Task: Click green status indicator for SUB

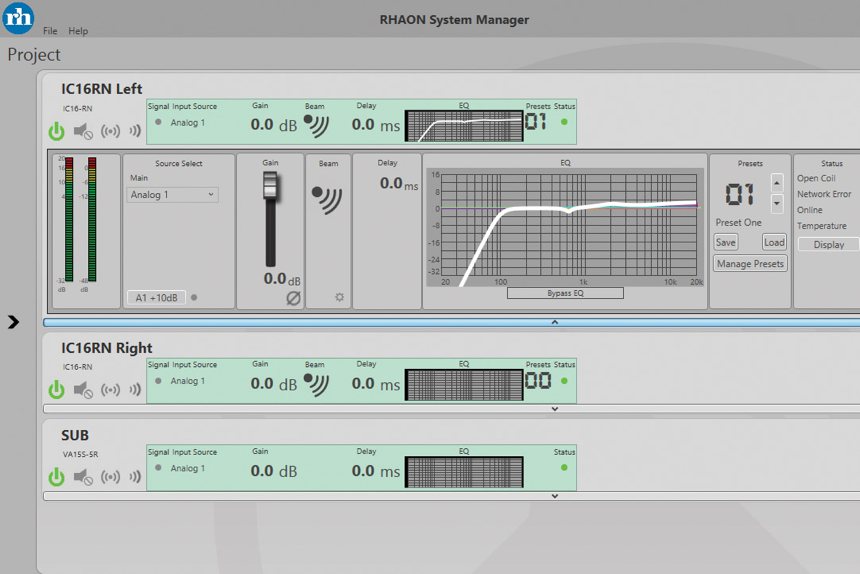Action: point(564,468)
